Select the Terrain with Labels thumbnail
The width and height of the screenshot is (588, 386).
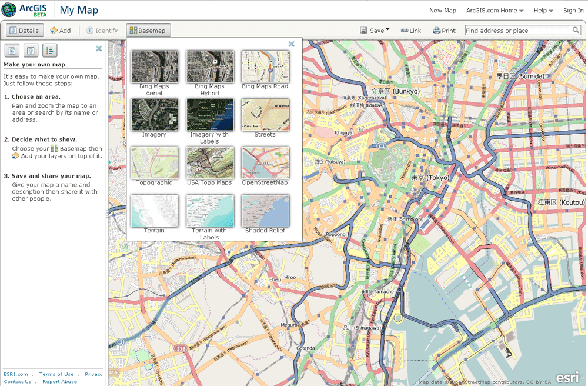point(210,211)
